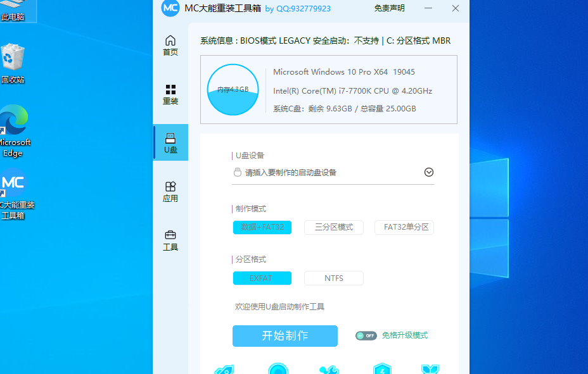The height and width of the screenshot is (374, 588).
Task: Click the round disc icon at bottom
Action: [x=278, y=368]
